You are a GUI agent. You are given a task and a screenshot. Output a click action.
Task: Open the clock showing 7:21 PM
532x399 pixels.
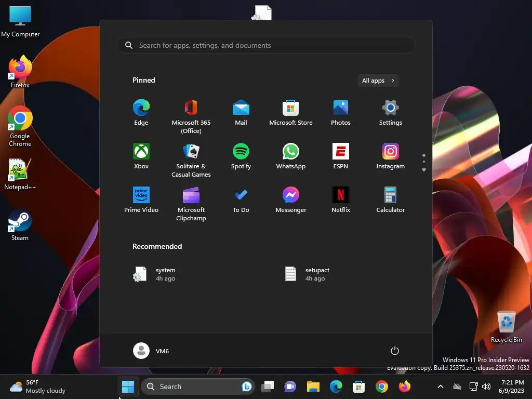point(511,387)
